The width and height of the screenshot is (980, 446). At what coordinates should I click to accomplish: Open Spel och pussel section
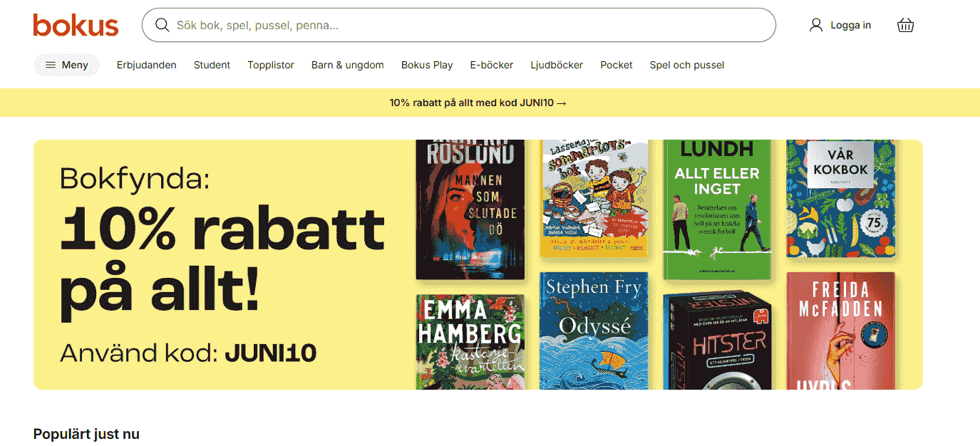point(687,65)
